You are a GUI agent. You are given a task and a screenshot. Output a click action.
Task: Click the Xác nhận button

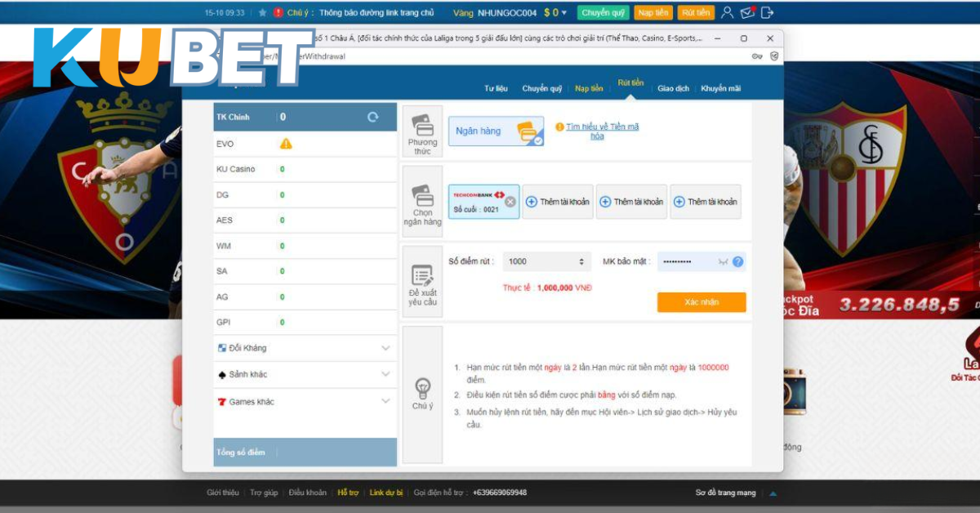tap(701, 302)
